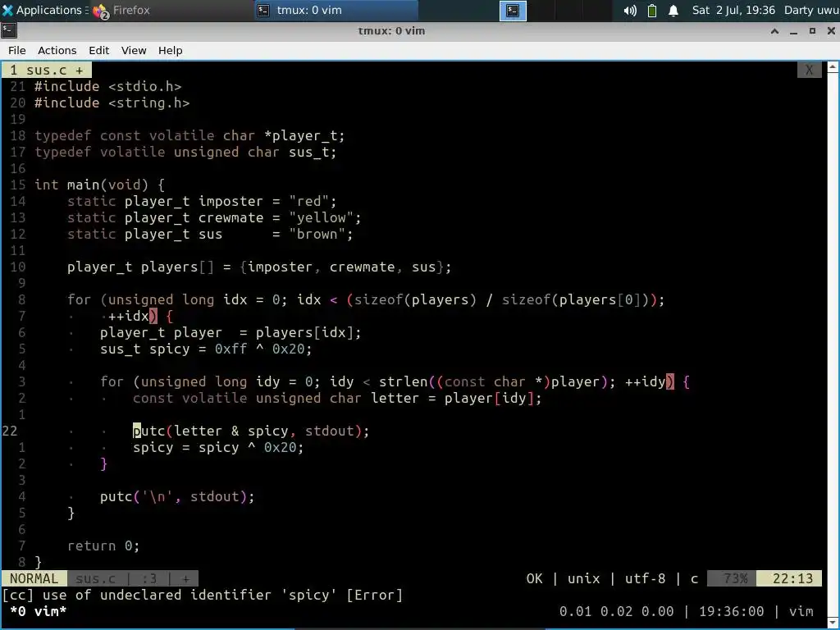Click the terminal window menu icon in title bar

[9, 30]
